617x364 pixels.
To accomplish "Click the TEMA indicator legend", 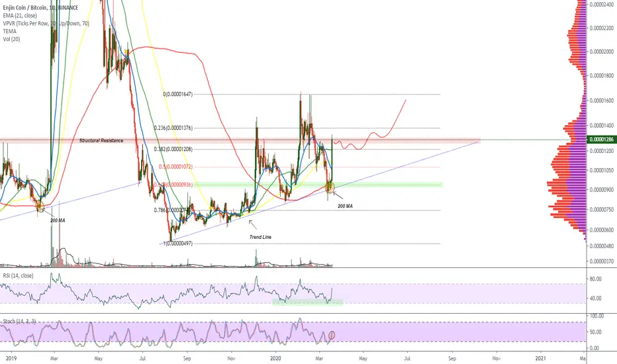I will [x=9, y=31].
